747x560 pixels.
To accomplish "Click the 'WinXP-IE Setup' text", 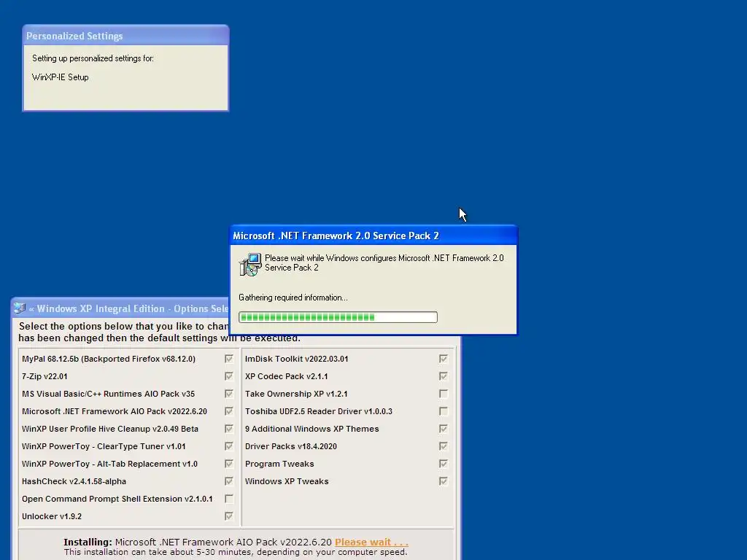I will point(60,77).
